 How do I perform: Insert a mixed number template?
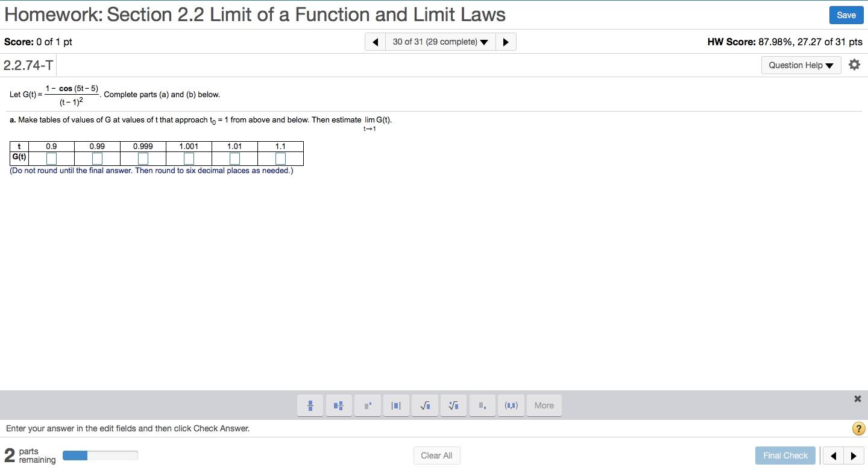tap(339, 405)
